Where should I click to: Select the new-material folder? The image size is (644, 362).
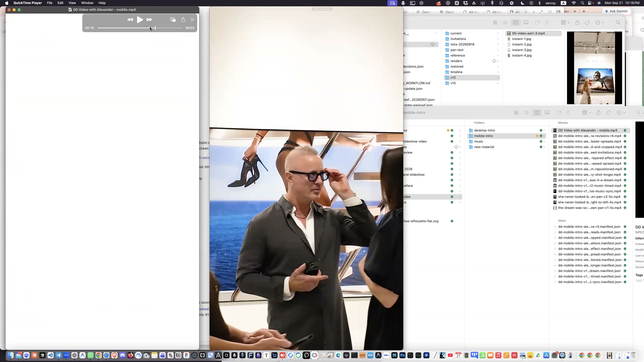507,147
